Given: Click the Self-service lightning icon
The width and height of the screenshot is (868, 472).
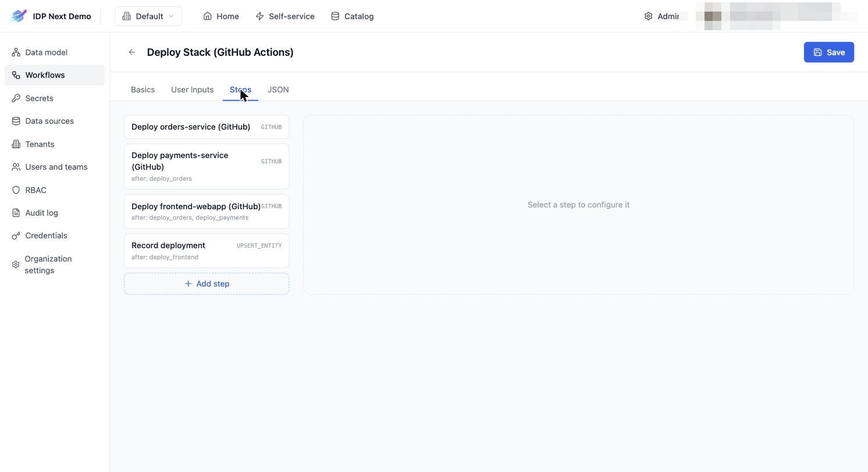Looking at the screenshot, I should point(259,16).
